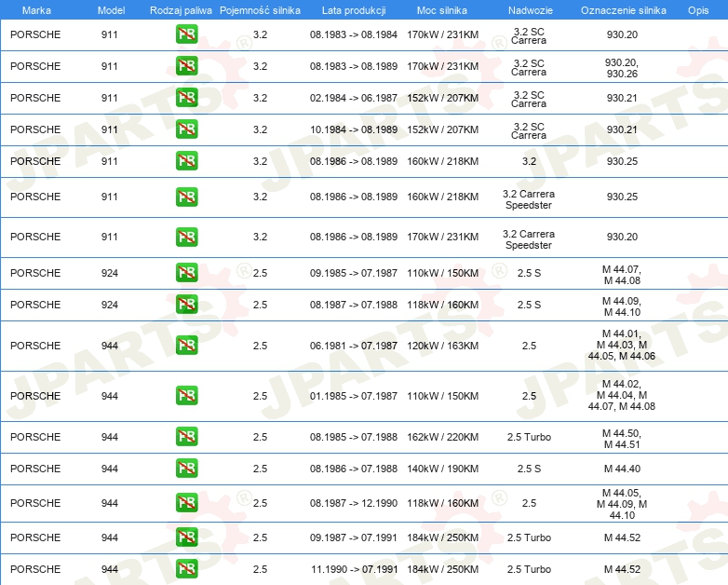
Task: Select engine code M 44.07, M 44.08 in the 924 row
Action: coord(622,275)
